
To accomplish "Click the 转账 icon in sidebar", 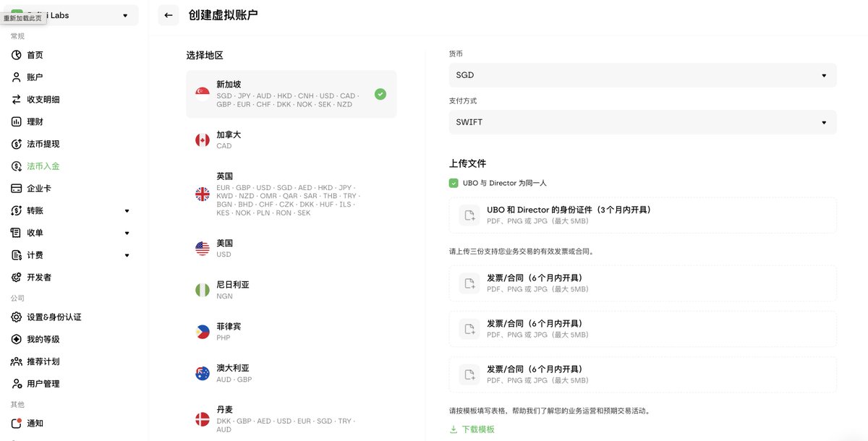I will [x=17, y=211].
